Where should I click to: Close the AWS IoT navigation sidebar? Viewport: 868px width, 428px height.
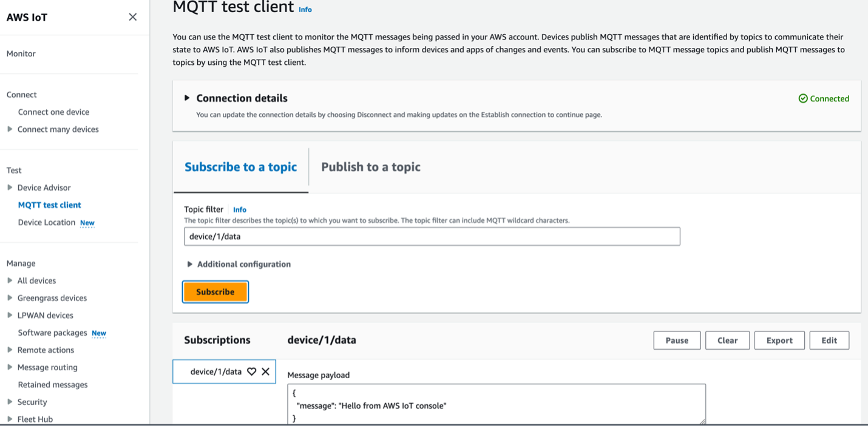(x=132, y=17)
